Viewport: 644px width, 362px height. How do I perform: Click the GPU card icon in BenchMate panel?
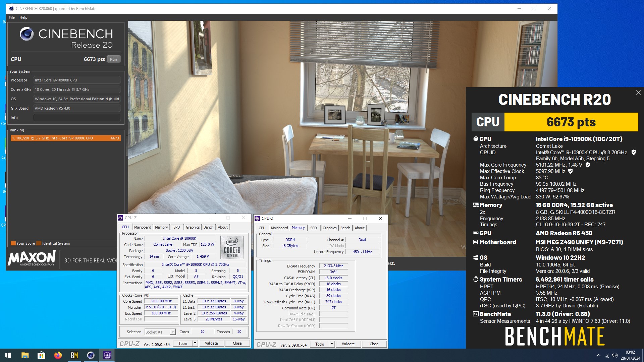click(x=476, y=233)
